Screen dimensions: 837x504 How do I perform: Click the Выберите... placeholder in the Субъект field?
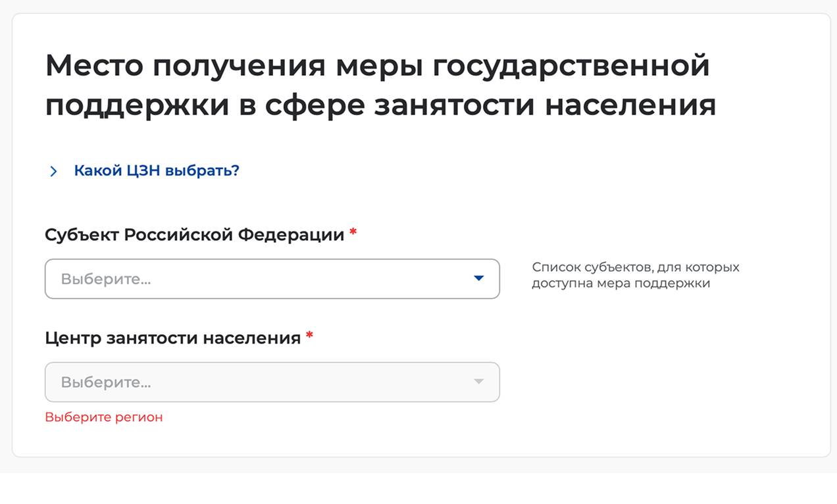[106, 279]
